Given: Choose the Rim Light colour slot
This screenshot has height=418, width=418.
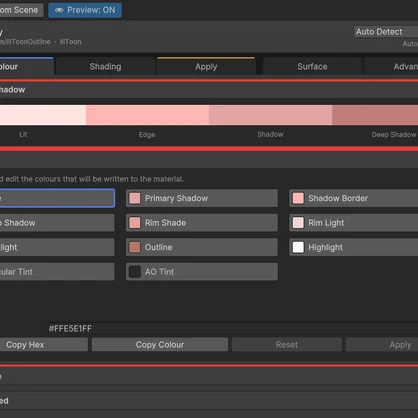Looking at the screenshot, I should click(x=354, y=223).
